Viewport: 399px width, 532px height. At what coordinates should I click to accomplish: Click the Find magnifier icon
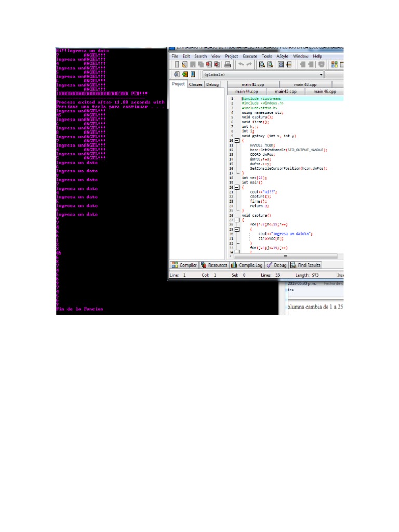(x=262, y=64)
